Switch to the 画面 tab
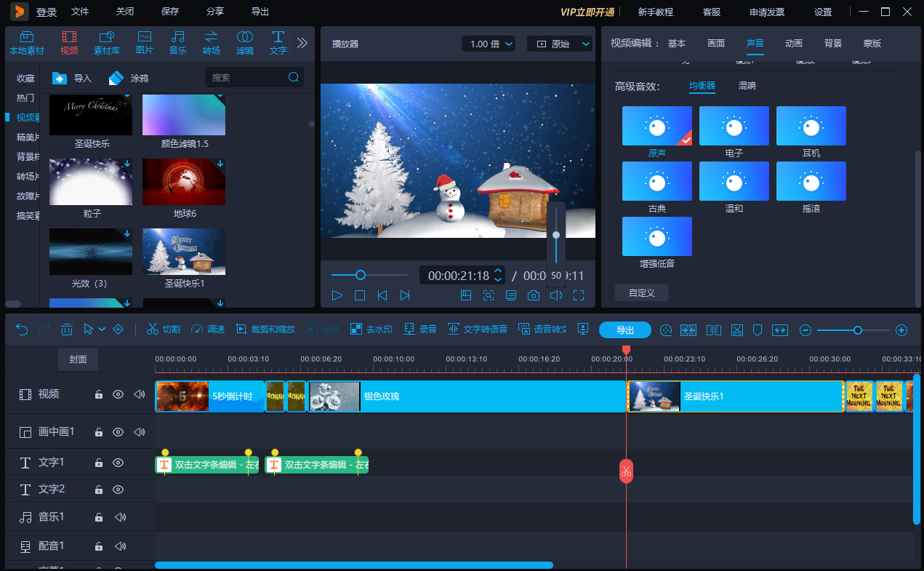 coord(716,43)
